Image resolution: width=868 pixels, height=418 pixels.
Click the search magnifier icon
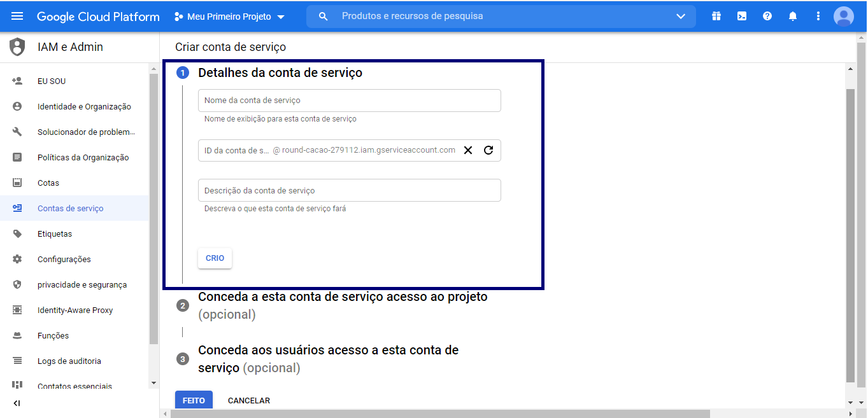[x=324, y=17]
